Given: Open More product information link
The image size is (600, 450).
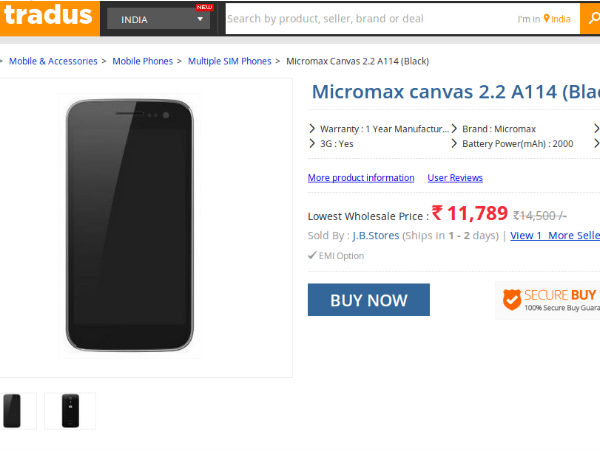Looking at the screenshot, I should click(361, 178).
